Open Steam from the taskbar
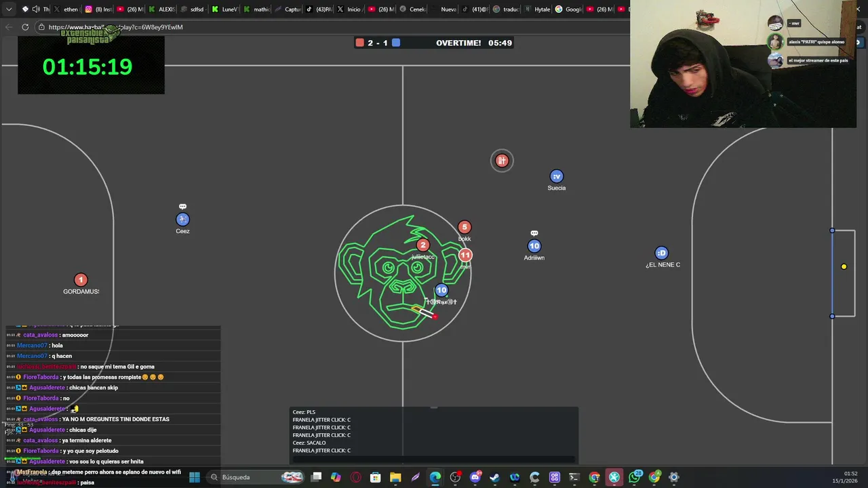Image resolution: width=868 pixels, height=488 pixels. (495, 477)
